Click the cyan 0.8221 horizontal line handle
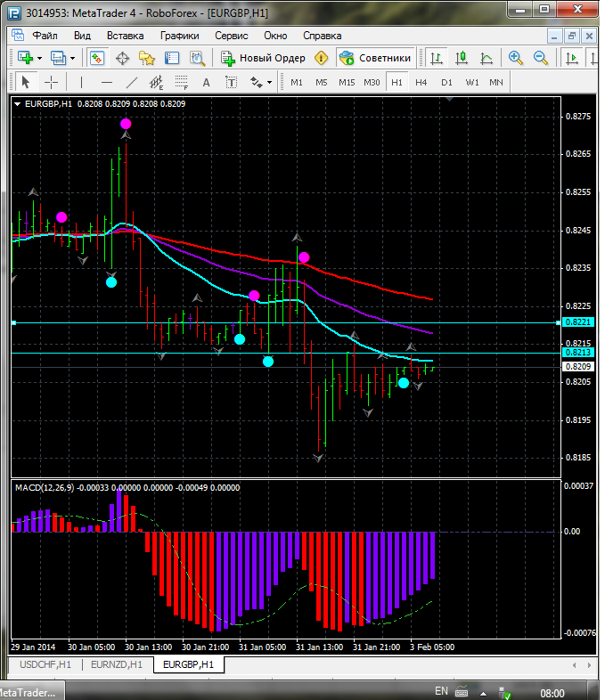The image size is (605, 700). tap(13, 322)
